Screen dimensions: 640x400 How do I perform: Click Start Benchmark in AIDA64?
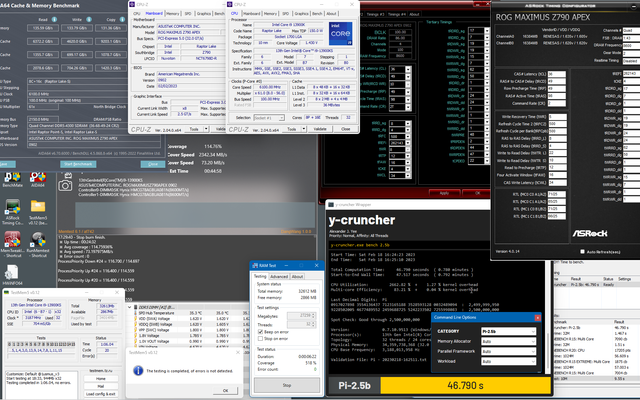click(78, 164)
